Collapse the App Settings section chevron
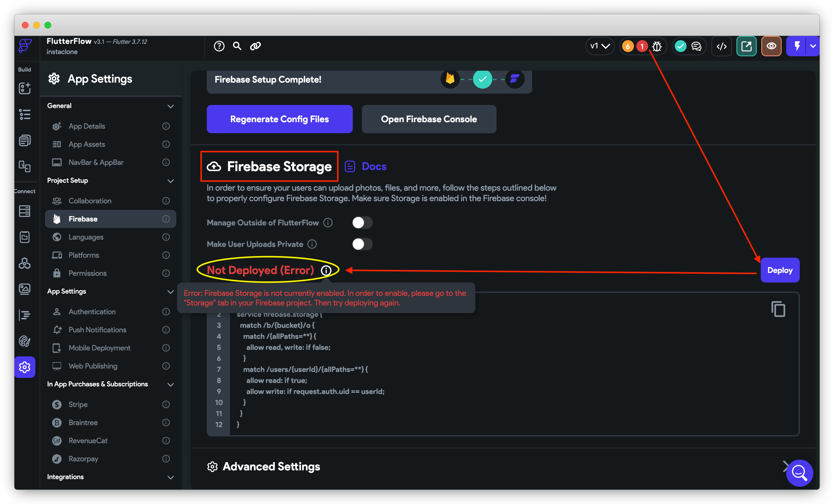The image size is (834, 504). click(171, 291)
